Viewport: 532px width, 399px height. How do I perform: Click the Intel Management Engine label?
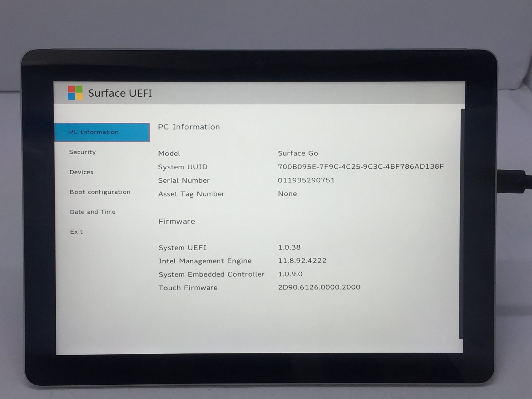tap(205, 261)
